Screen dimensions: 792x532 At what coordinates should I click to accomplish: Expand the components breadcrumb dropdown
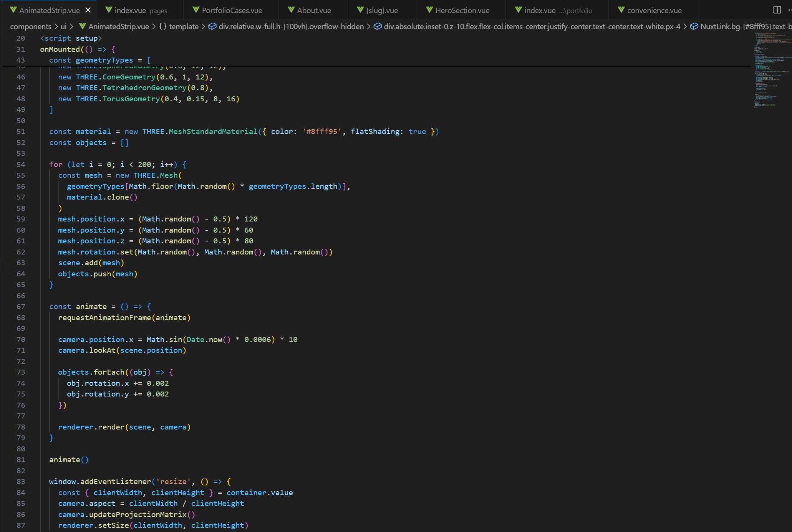31,26
